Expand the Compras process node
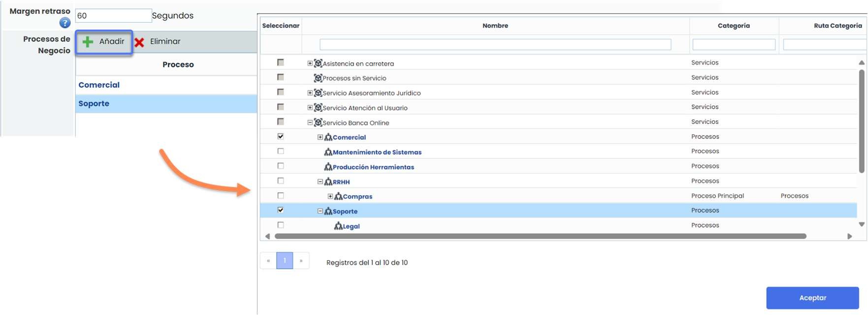Viewport: 868px width, 315px height. (x=330, y=196)
